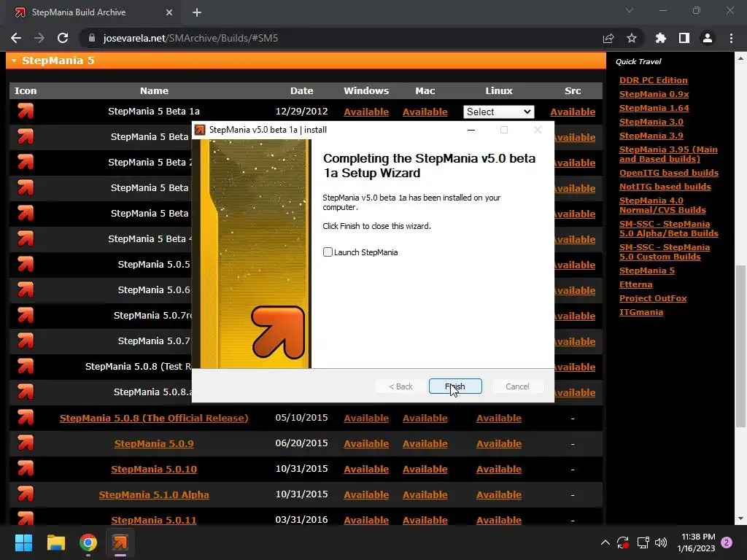The width and height of the screenshot is (747, 560).
Task: Go to StepMania 3.0 in Quick Travel
Action: click(651, 122)
